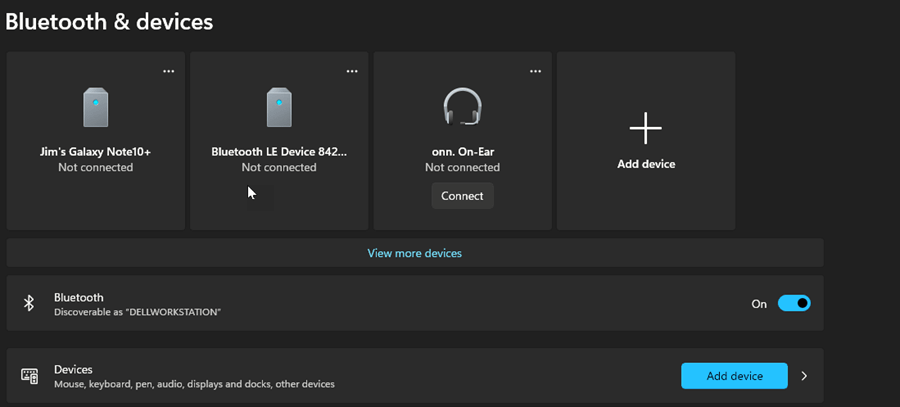This screenshot has height=407, width=900.
Task: Click the Devices keyboard and mouse icon
Action: 29,375
